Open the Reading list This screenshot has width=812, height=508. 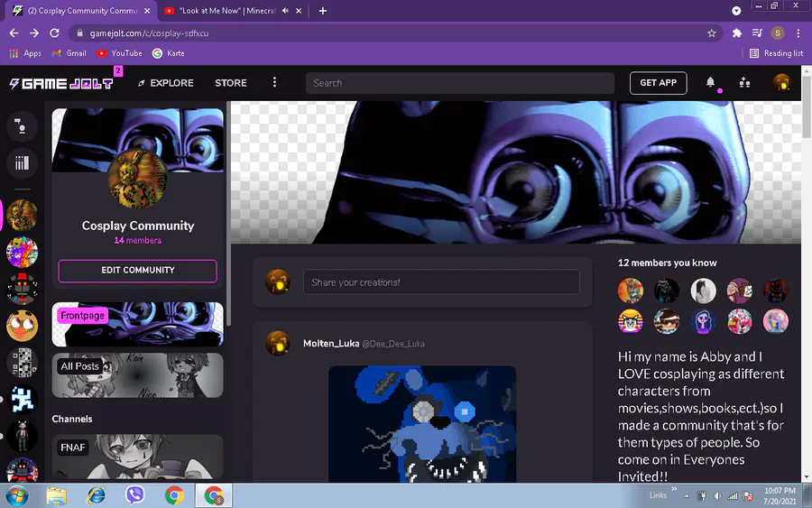(776, 53)
